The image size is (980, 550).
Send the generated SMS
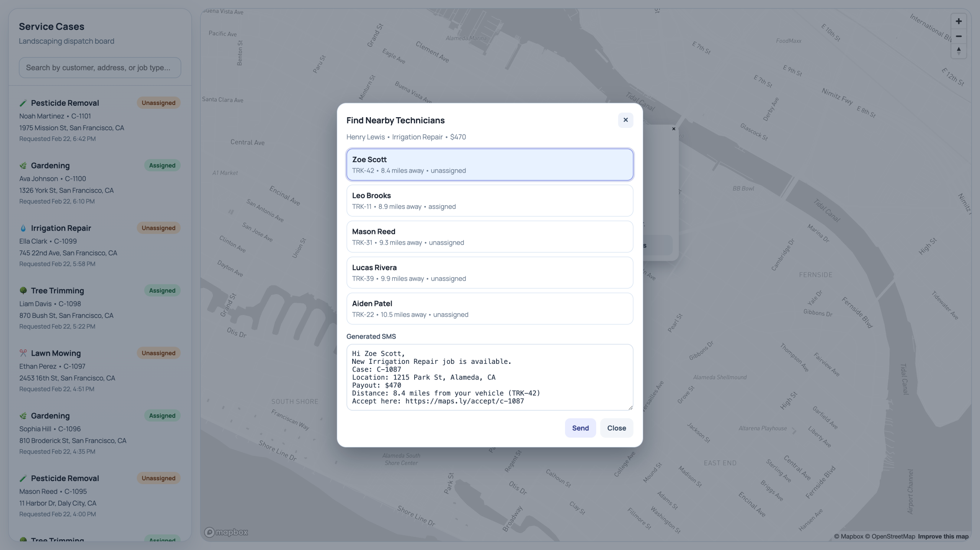[580, 428]
